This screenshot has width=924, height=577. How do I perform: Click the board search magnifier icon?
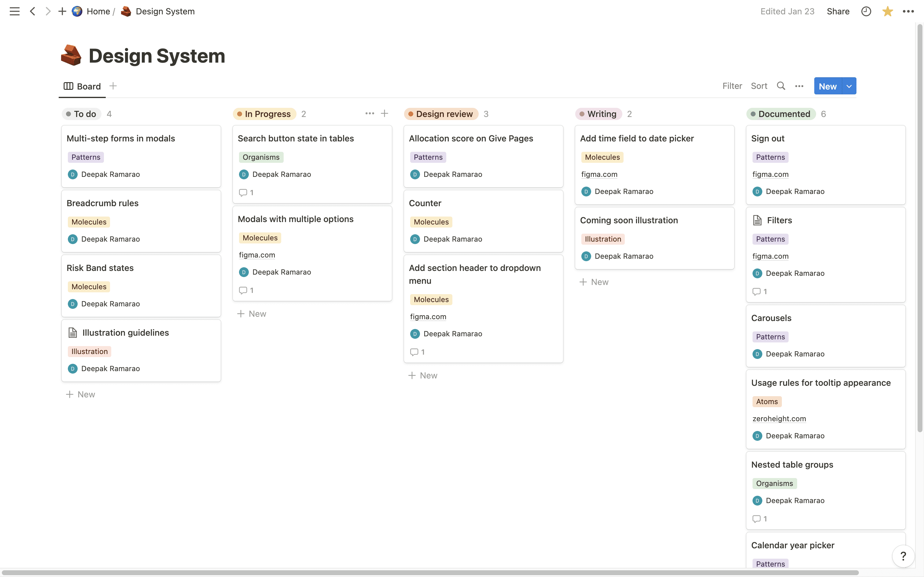pos(781,86)
